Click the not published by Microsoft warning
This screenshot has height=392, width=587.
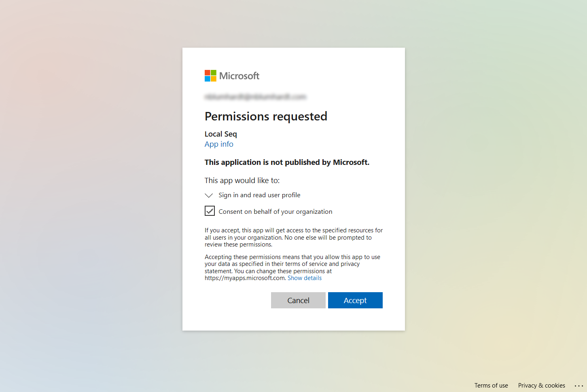tap(287, 162)
